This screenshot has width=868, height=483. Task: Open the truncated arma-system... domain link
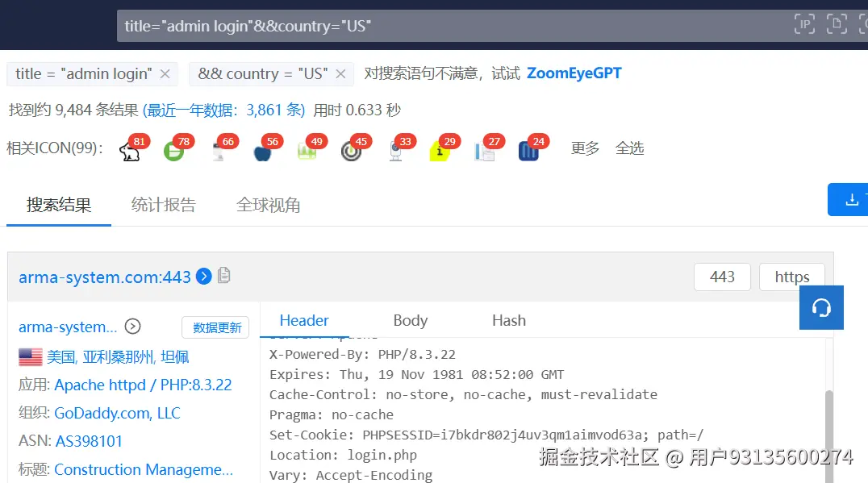click(68, 327)
